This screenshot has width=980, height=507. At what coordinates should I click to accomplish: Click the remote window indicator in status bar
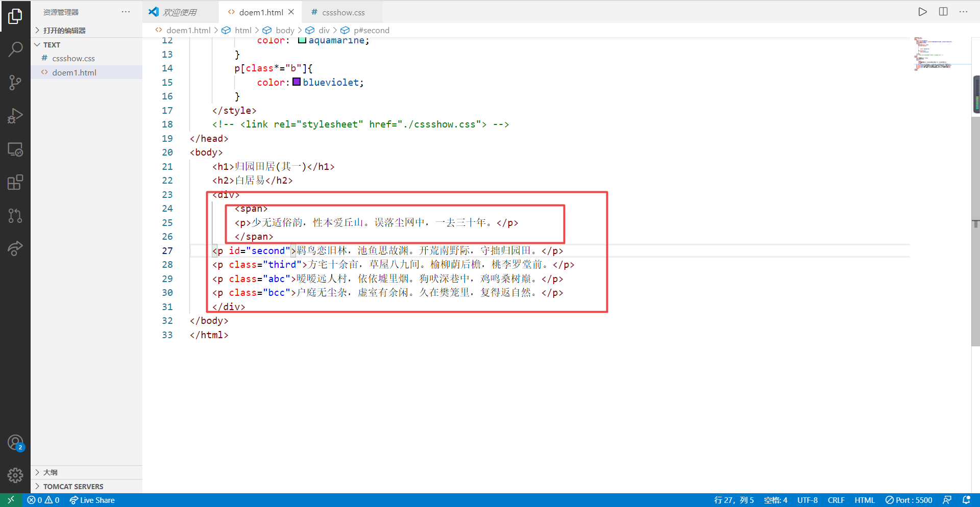11,500
